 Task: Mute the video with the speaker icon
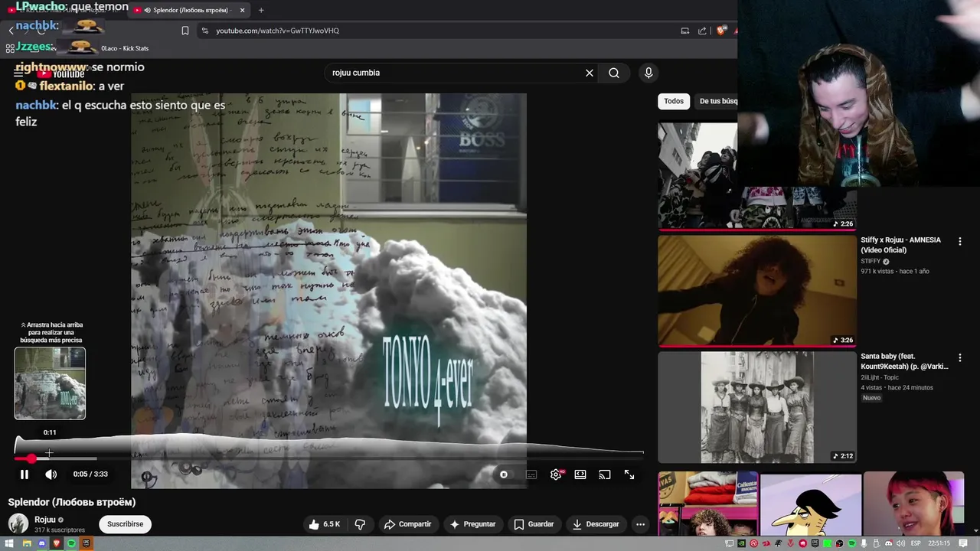tap(51, 474)
